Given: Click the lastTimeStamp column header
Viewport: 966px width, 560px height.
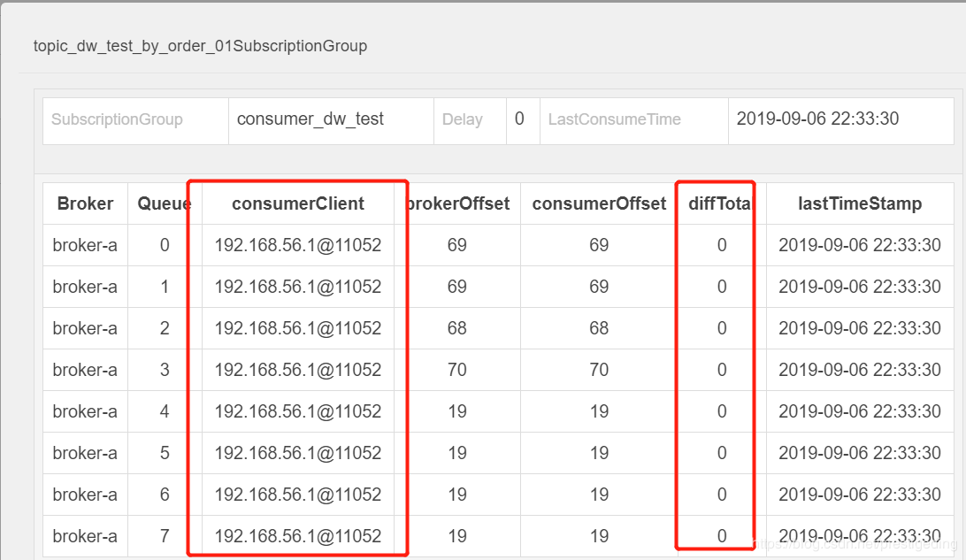Looking at the screenshot, I should tap(859, 203).
